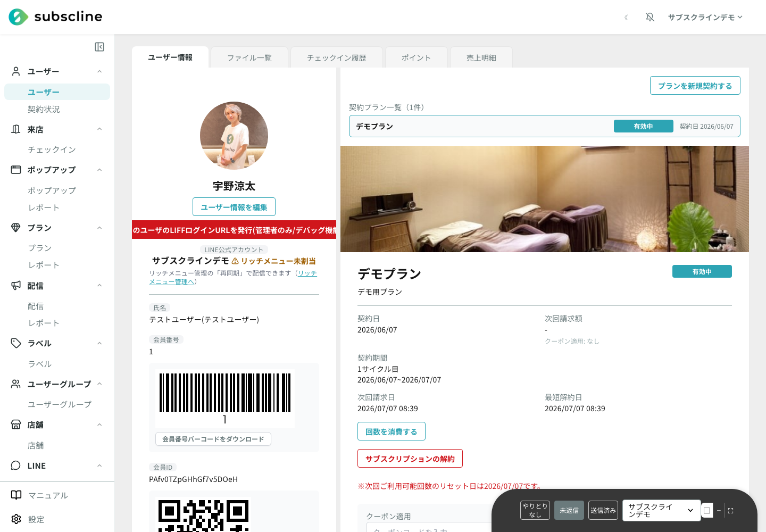The width and height of the screenshot is (766, 532).
Task: Collapse the 来店 section chevron
Action: click(99, 129)
